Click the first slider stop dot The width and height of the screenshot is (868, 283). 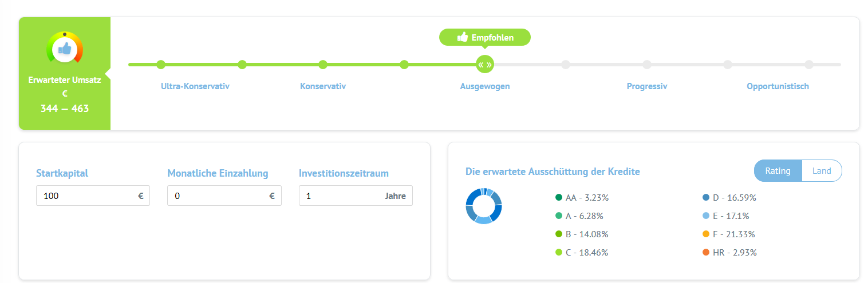pos(161,65)
